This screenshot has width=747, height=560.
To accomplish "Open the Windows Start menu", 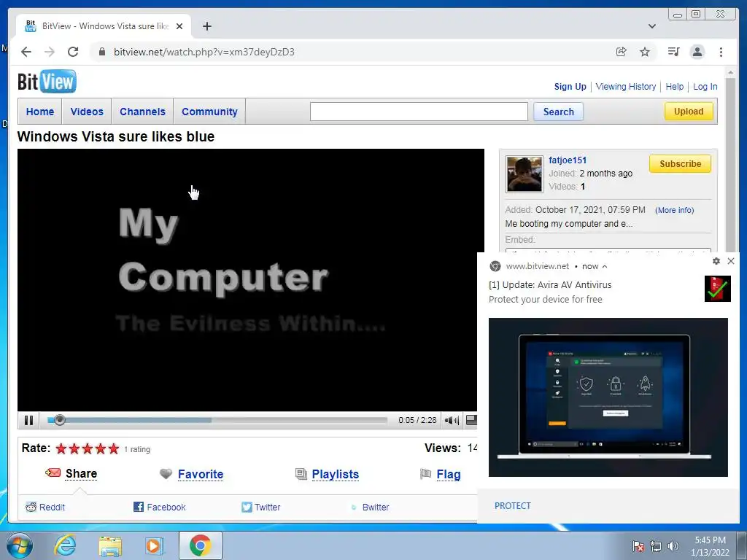I will click(20, 545).
